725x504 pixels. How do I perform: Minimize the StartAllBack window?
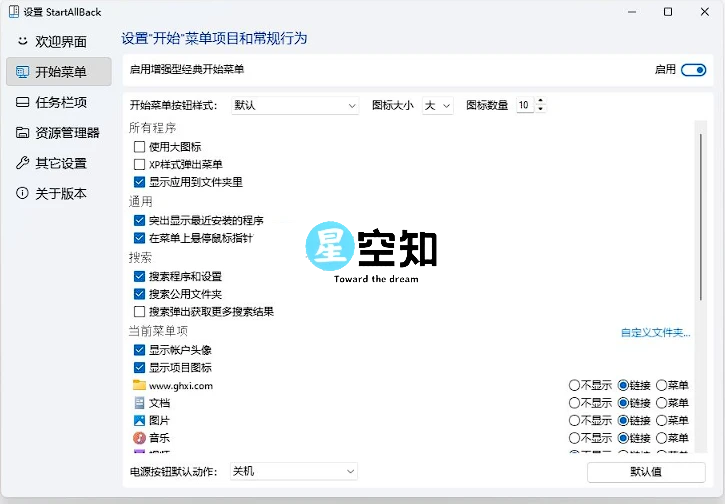pyautogui.click(x=632, y=12)
